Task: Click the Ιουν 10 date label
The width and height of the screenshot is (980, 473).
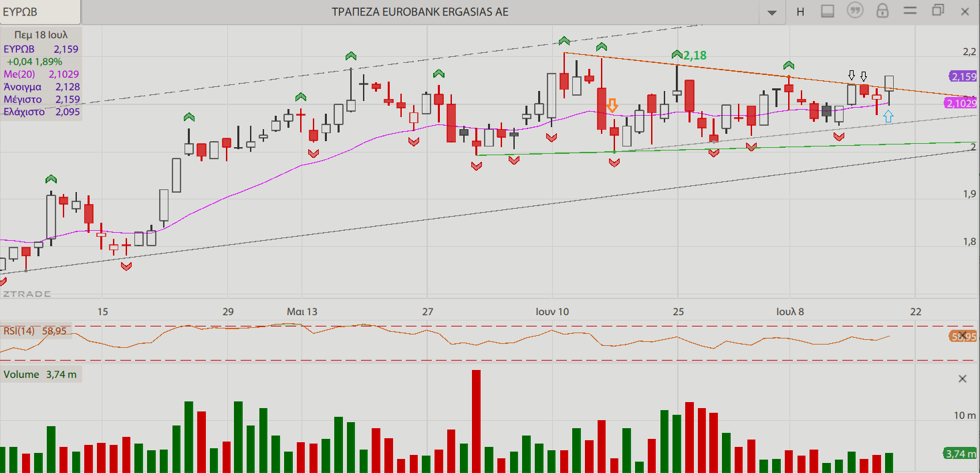Action: 552,311
